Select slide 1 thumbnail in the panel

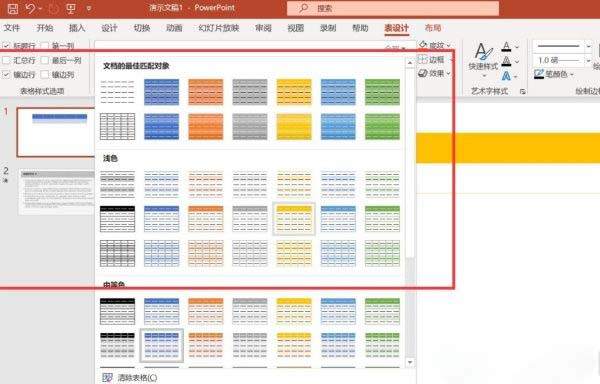point(56,132)
